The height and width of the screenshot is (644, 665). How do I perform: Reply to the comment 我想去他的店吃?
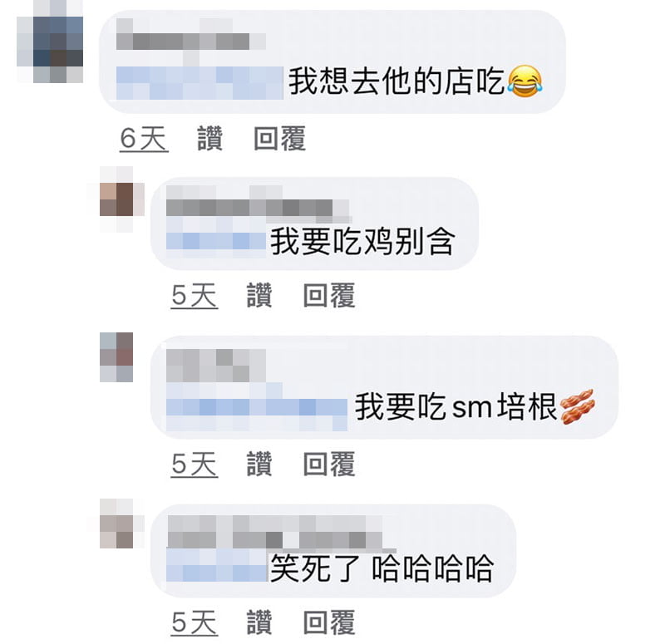tap(279, 138)
